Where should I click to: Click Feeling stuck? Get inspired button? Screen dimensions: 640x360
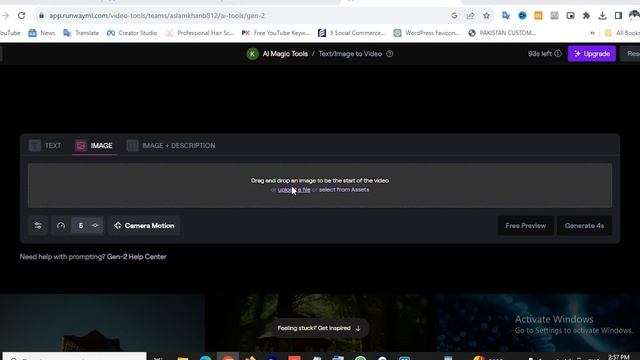pos(319,328)
